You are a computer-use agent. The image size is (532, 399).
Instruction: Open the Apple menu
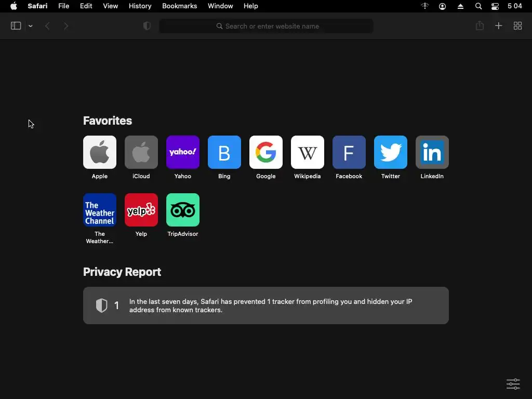point(14,6)
